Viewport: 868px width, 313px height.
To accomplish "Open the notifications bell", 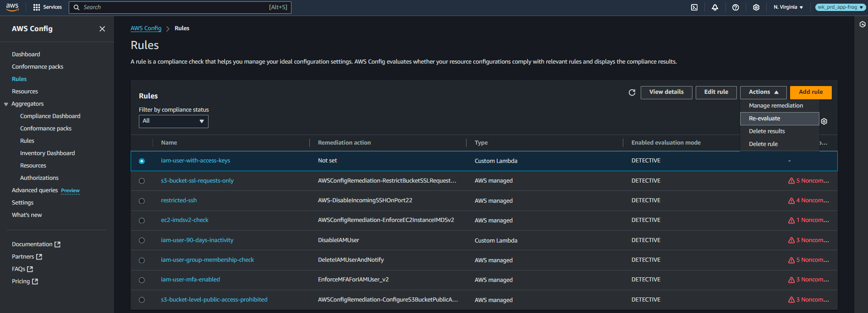I will [715, 7].
